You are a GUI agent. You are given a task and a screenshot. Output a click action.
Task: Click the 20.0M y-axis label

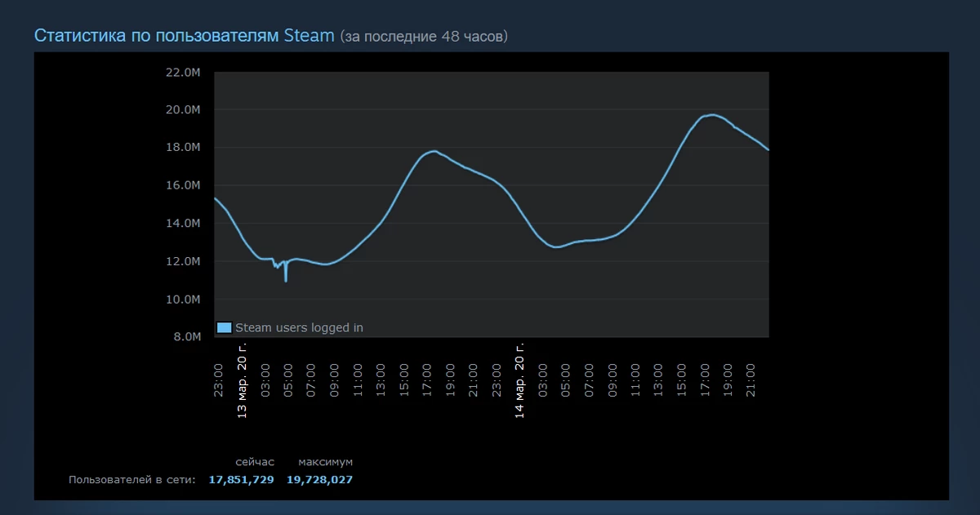182,109
